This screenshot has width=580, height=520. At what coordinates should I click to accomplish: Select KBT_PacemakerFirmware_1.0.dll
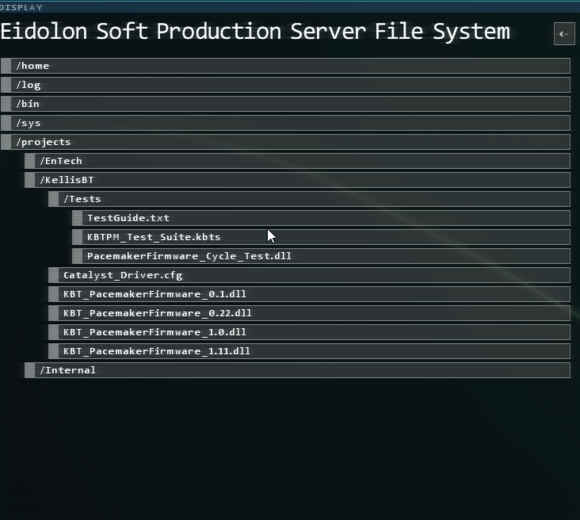309,332
